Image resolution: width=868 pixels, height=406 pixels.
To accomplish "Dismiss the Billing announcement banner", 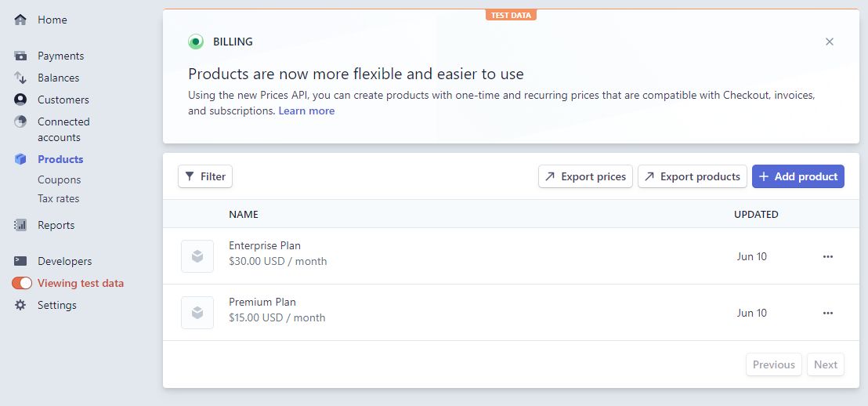I will 830,42.
